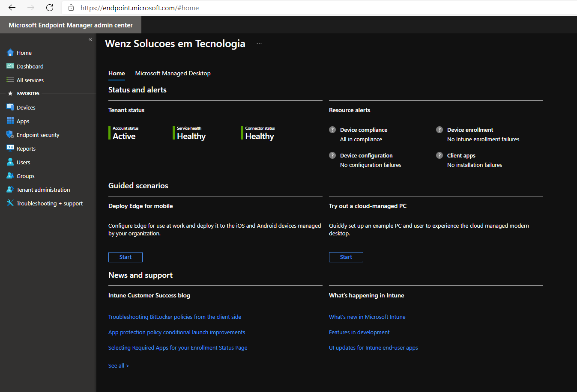Click the site lock icon in address bar
The width and height of the screenshot is (577, 392).
(71, 8)
